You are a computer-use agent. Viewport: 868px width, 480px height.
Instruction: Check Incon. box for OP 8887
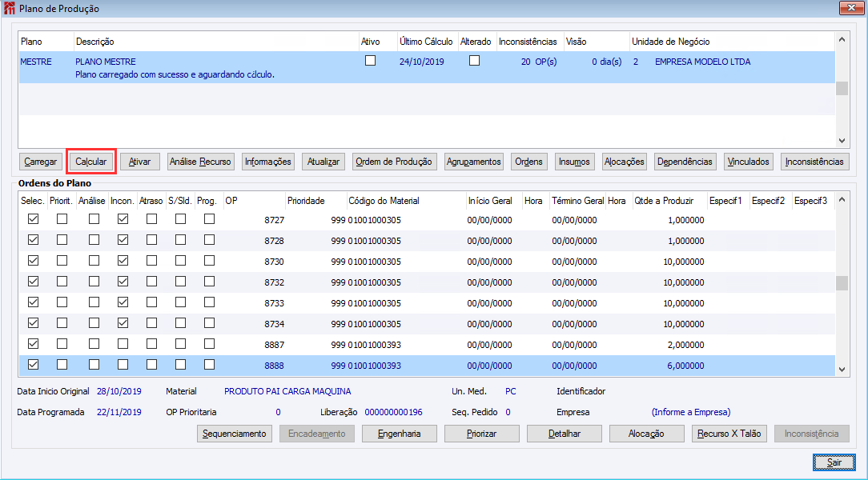pos(123,344)
